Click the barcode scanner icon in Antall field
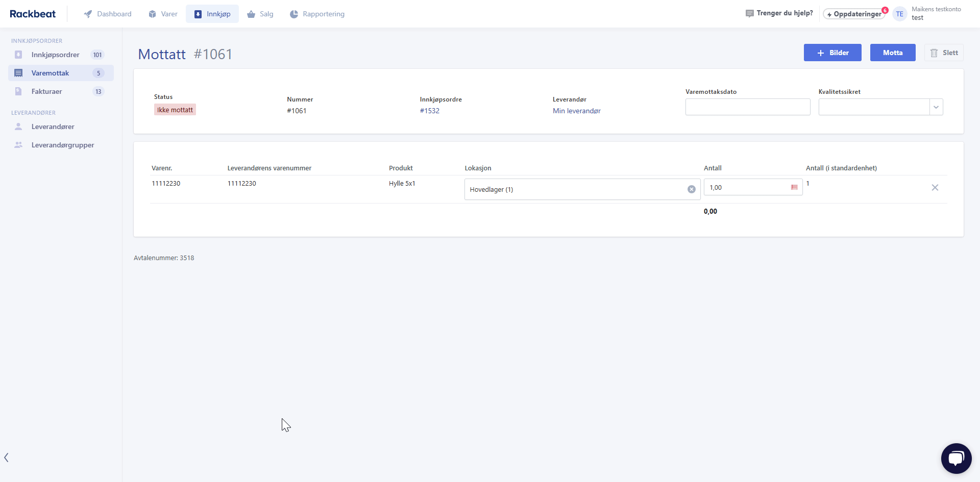The width and height of the screenshot is (980, 482). tap(794, 188)
